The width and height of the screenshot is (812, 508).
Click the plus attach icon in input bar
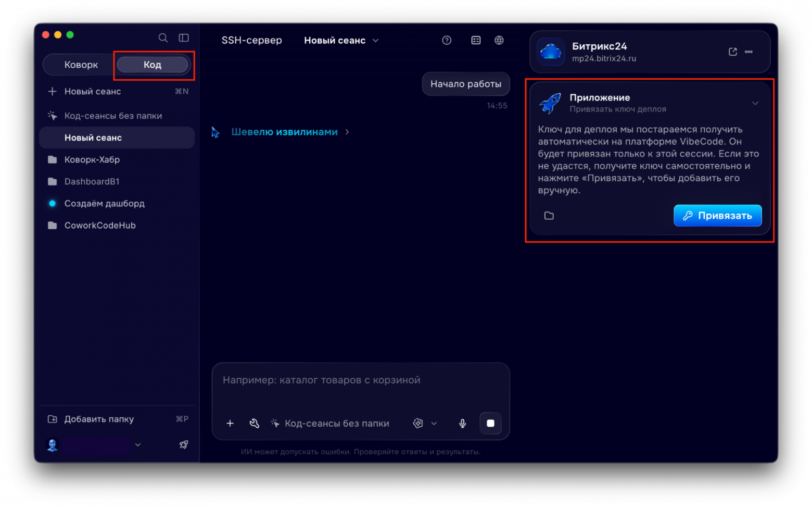[230, 423]
